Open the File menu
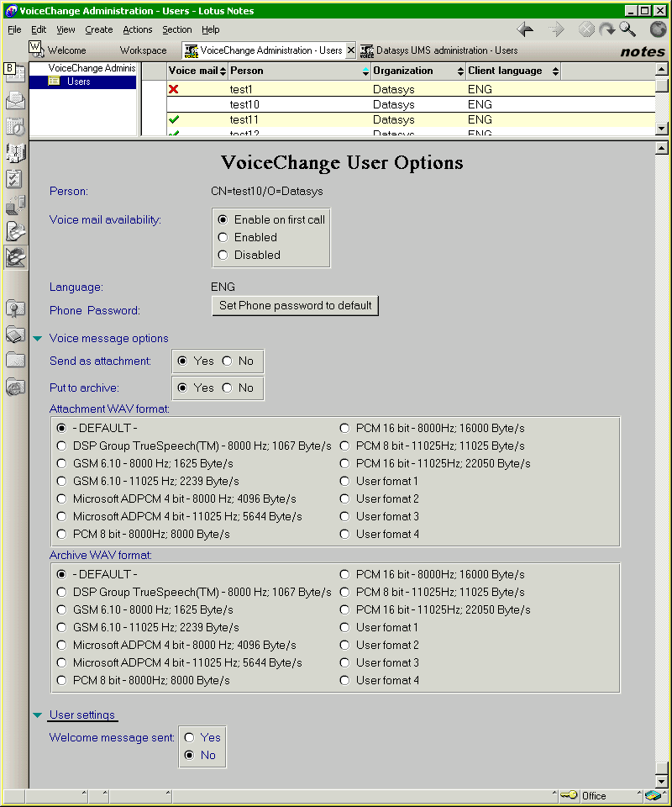 (x=14, y=29)
